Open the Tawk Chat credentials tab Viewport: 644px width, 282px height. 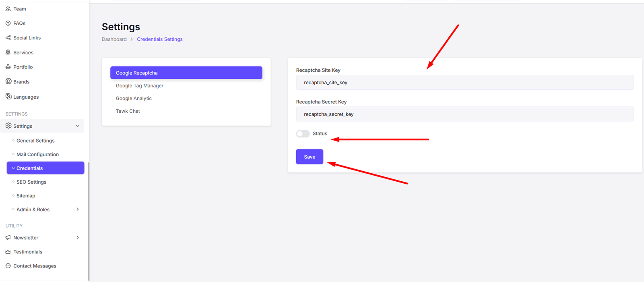tap(128, 111)
